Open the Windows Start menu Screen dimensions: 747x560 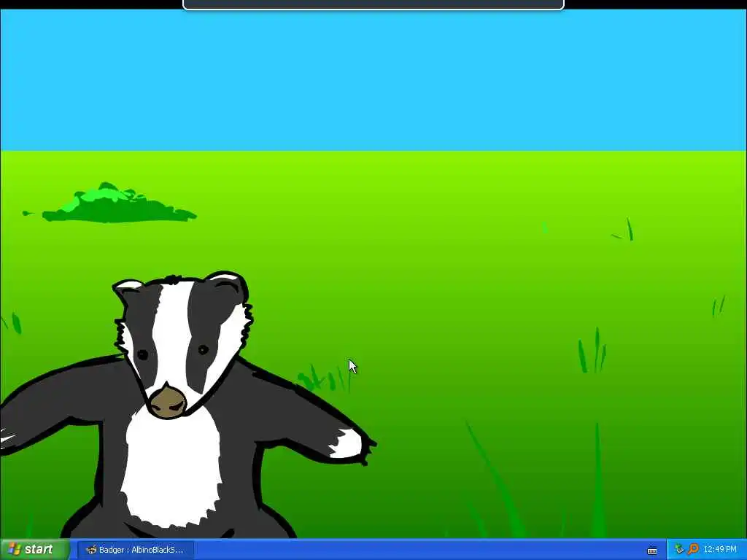(x=34, y=550)
